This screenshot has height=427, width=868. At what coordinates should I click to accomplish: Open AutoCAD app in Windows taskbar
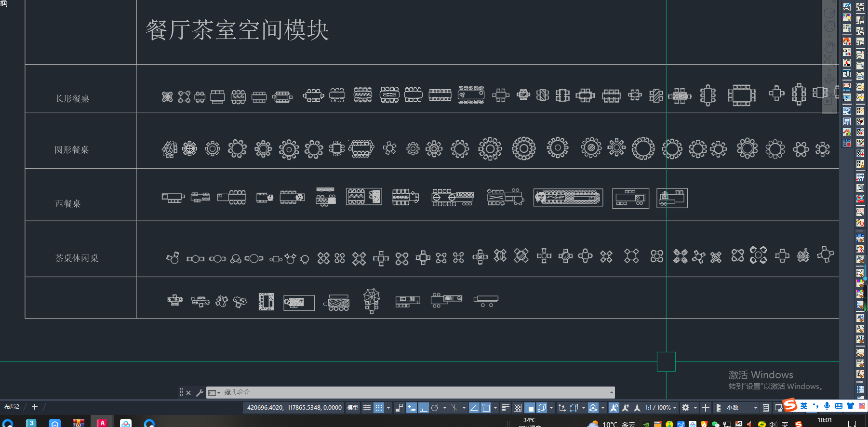102,423
